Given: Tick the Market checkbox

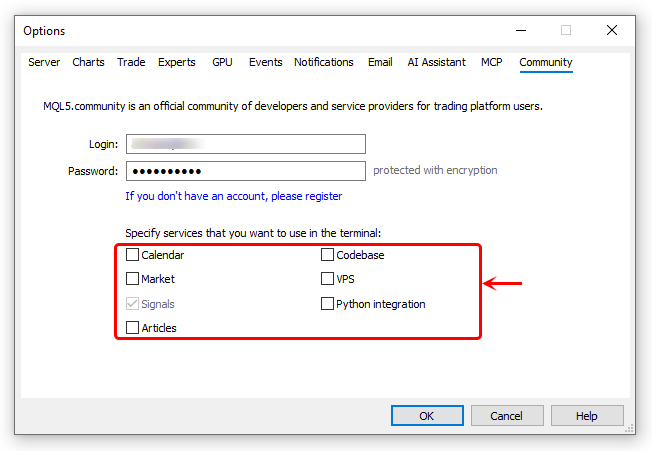Looking at the screenshot, I should 132,278.
